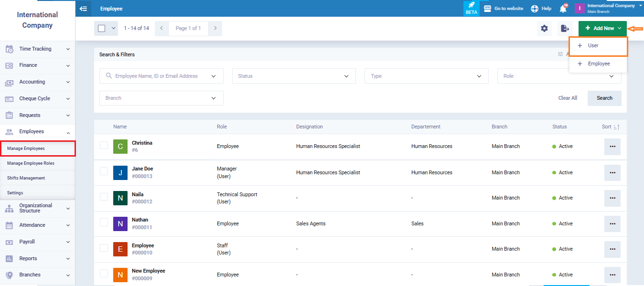Expand the Status filter dropdown

tap(294, 76)
